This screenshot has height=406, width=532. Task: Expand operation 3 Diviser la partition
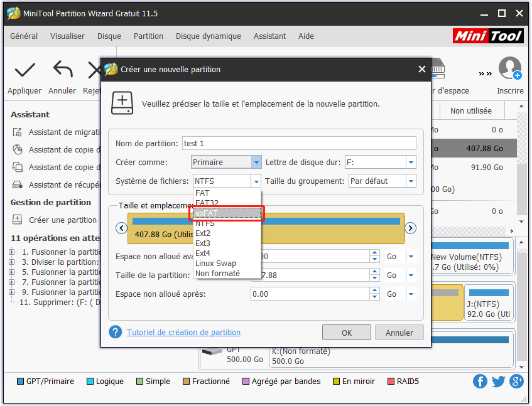point(12,262)
